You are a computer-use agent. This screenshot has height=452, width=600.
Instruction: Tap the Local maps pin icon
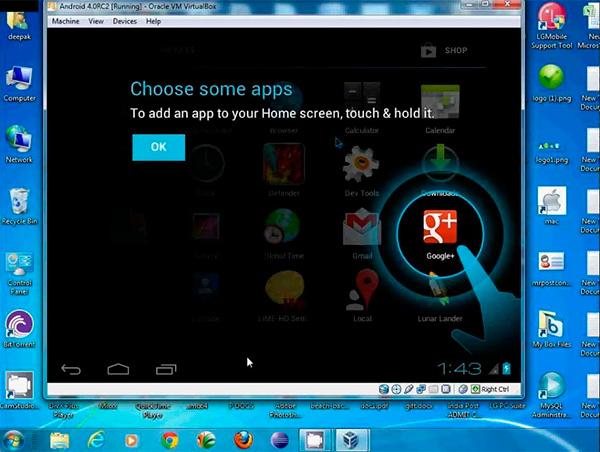click(362, 289)
